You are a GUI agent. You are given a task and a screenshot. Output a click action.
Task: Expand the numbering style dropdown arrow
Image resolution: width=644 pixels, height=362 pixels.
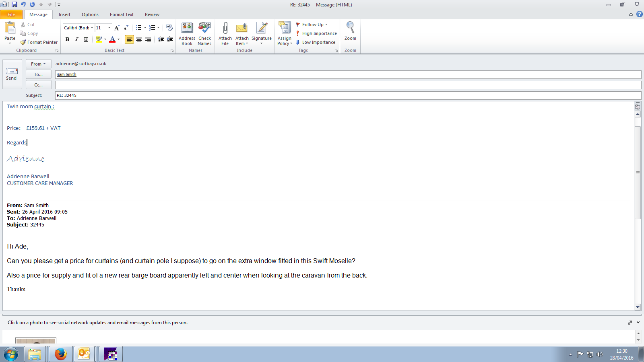point(158,28)
